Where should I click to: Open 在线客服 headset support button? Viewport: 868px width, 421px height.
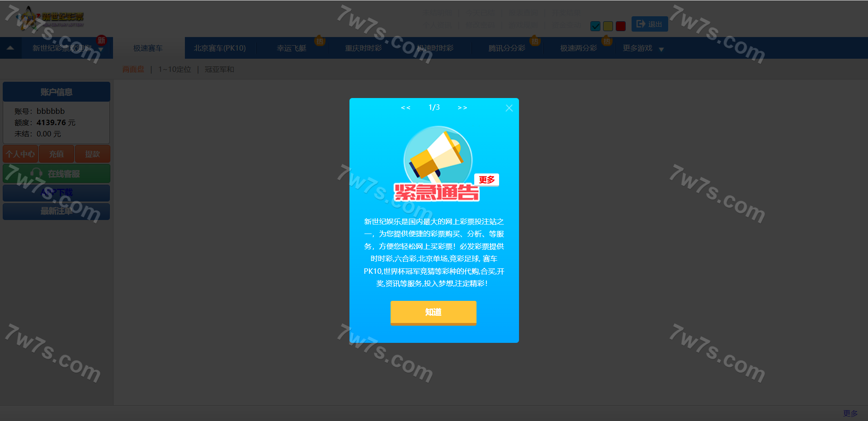click(x=57, y=174)
